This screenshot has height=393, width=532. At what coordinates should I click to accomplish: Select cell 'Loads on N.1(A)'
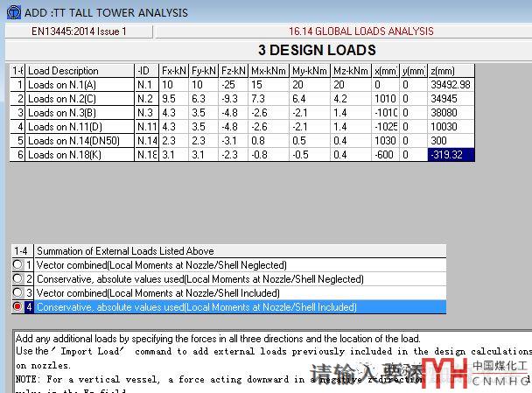[x=80, y=85]
